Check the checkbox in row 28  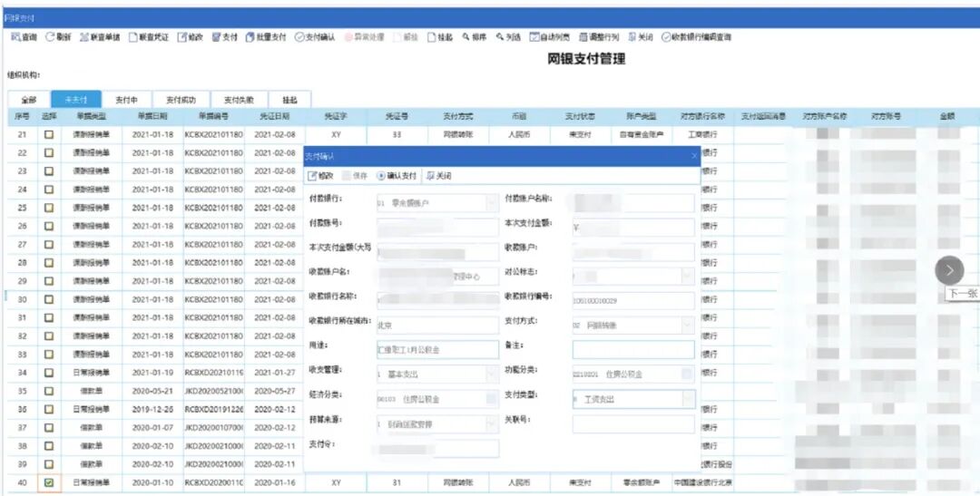49,262
